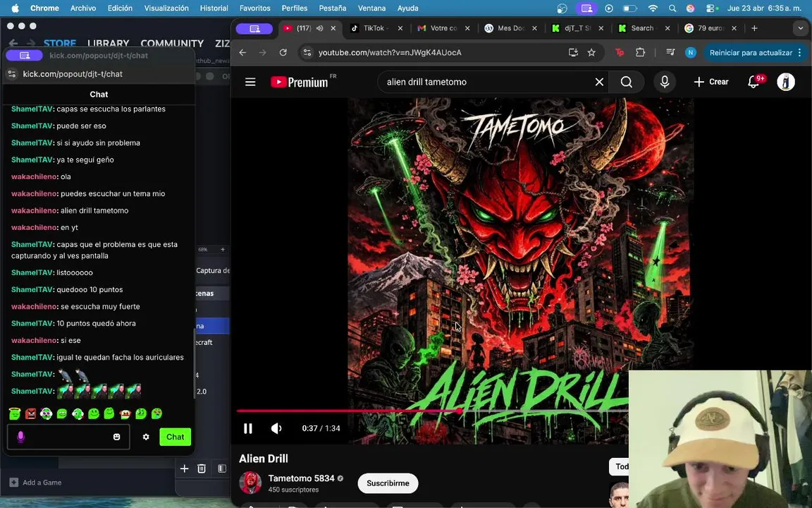812x508 pixels.
Task: Click trash delete icon in OBS
Action: click(x=202, y=468)
